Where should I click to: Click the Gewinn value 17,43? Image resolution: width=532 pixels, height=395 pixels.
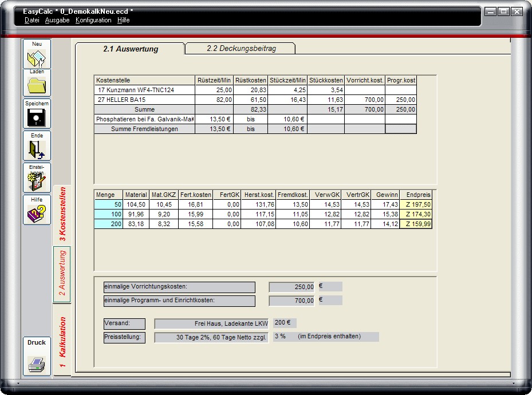pyautogui.click(x=385, y=204)
